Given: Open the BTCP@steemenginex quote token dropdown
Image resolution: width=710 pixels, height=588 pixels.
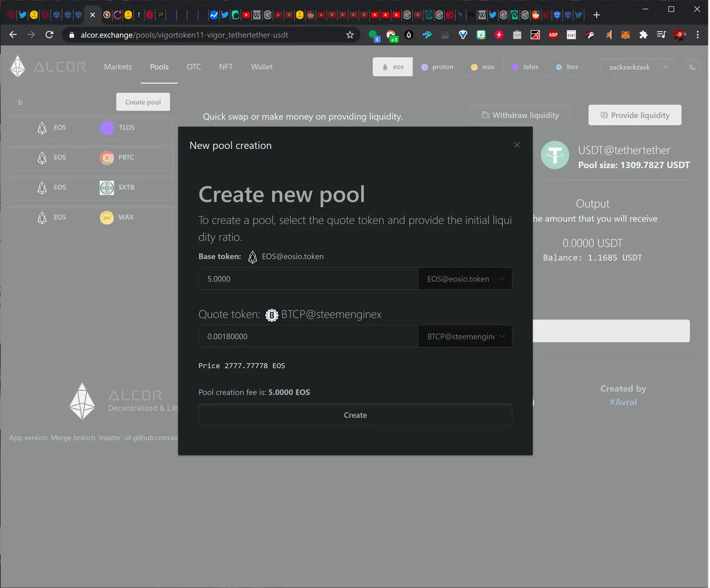Looking at the screenshot, I should [465, 336].
